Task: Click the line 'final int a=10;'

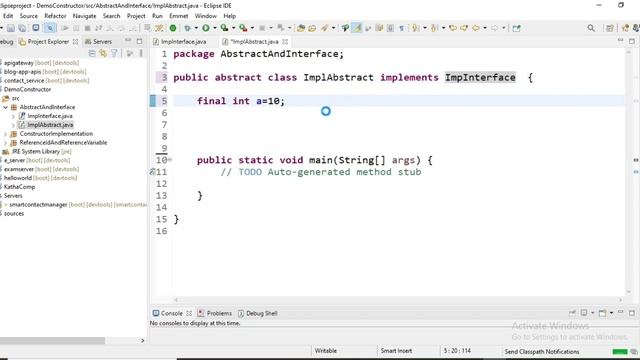Action: [241, 101]
